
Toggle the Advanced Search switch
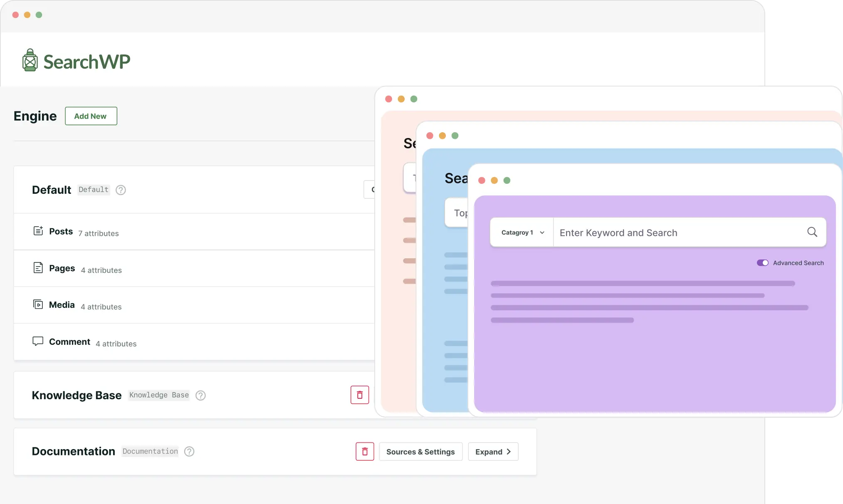coord(762,263)
